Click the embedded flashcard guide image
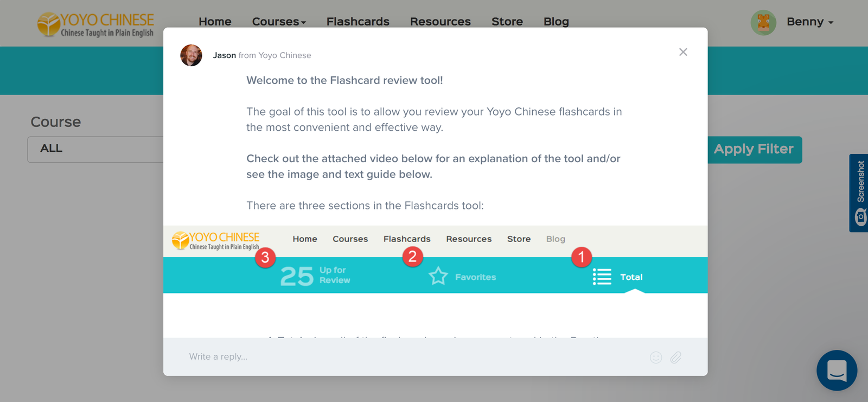This screenshot has width=868, height=402. click(x=435, y=259)
